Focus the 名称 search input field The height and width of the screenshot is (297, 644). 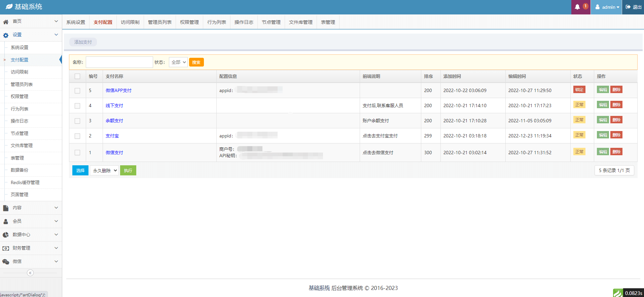coord(119,62)
